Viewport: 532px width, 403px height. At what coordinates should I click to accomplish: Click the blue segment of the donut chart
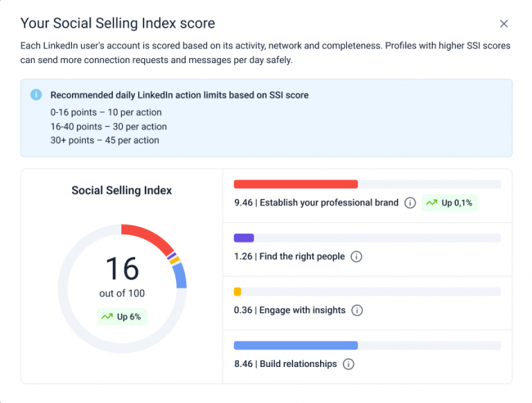tap(180, 276)
